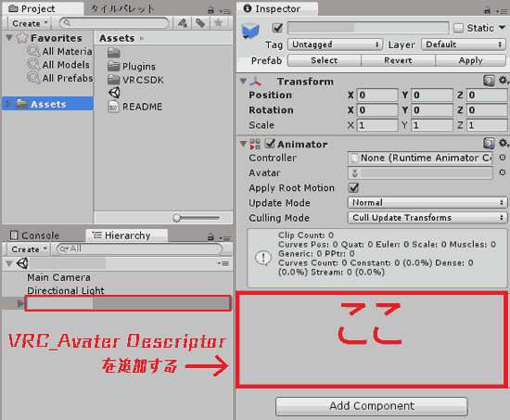
Task: Open the Project panel options menu icon
Action: [x=224, y=11]
